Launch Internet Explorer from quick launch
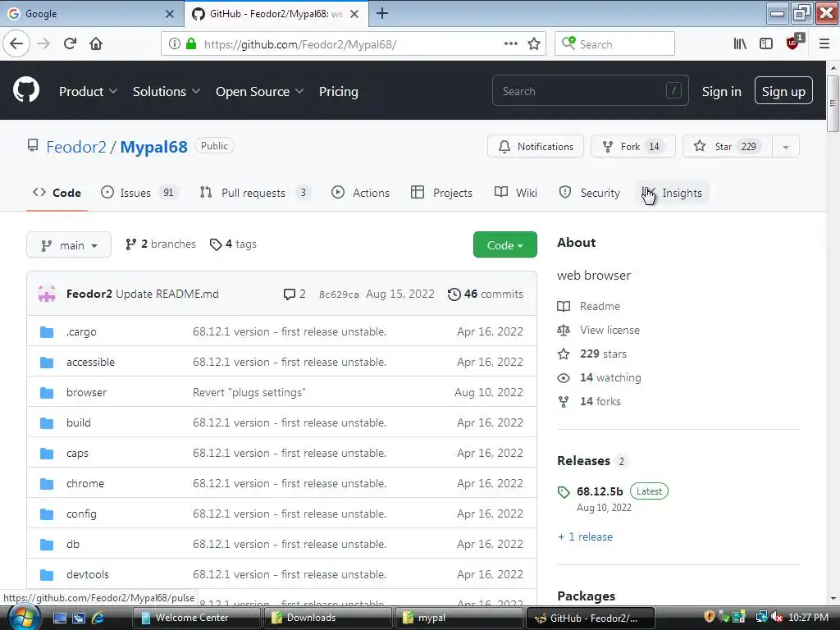 pos(98,618)
